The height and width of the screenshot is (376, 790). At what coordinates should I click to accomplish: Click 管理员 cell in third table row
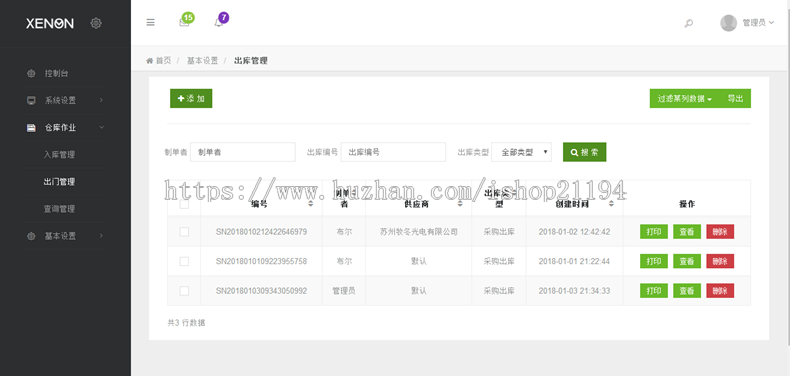344,291
